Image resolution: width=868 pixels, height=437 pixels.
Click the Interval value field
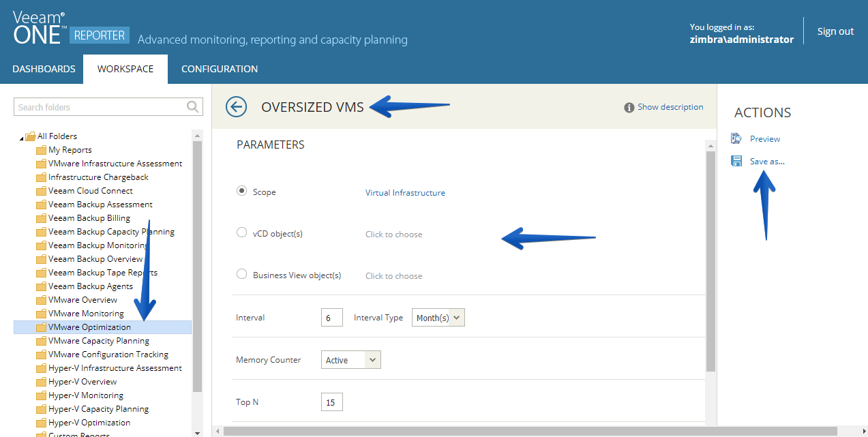(331, 318)
